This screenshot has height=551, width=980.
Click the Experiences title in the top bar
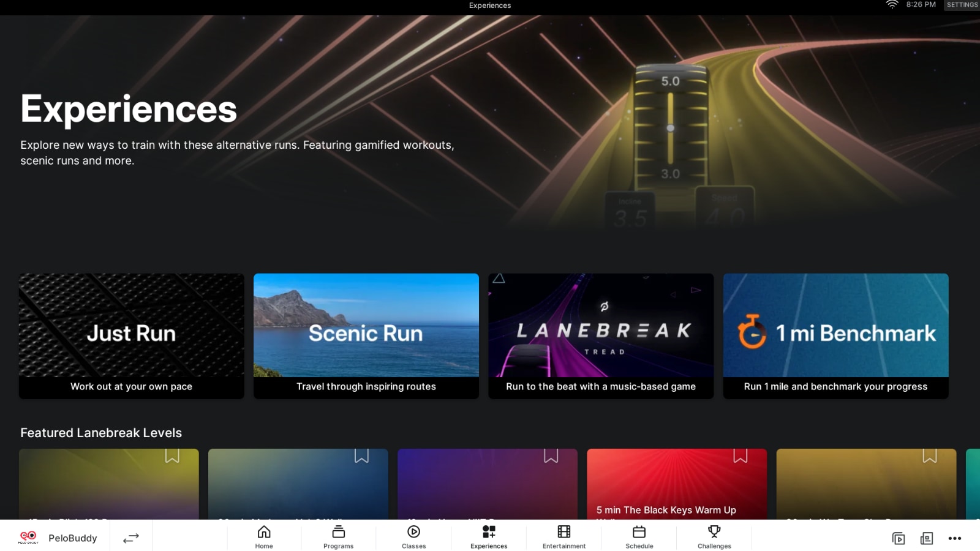click(x=490, y=6)
